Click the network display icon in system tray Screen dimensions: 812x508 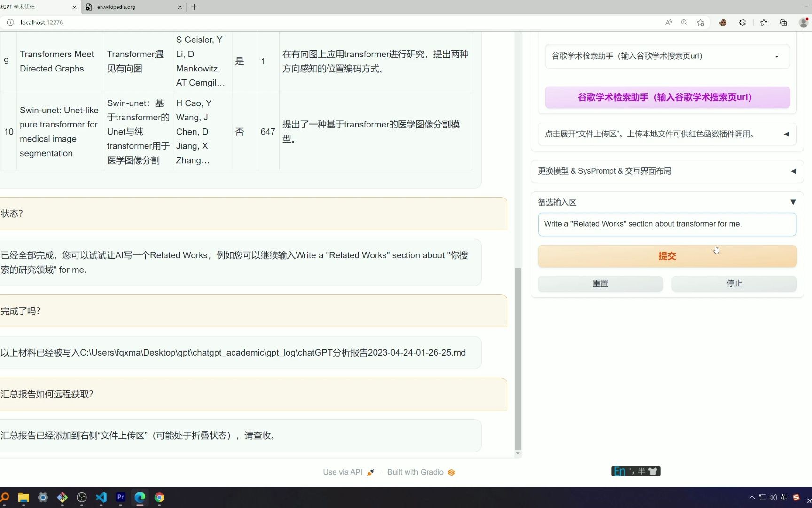[x=763, y=498]
